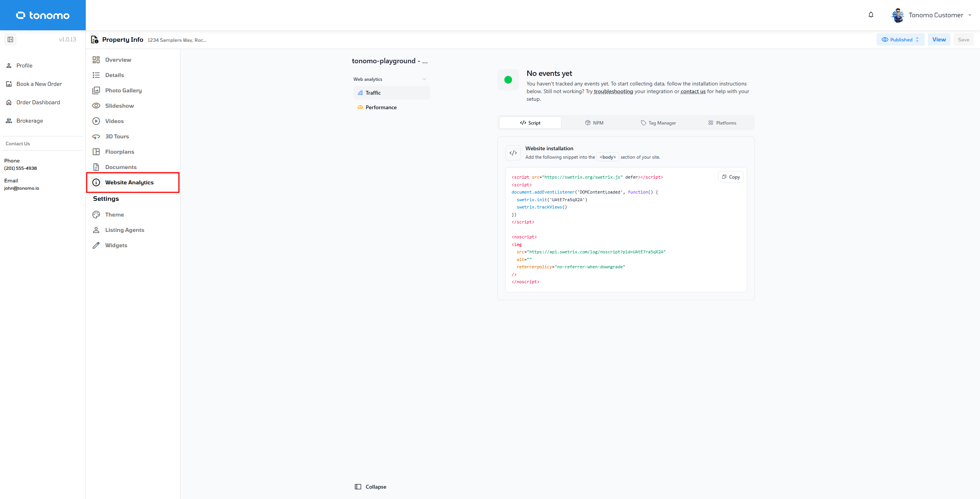The width and height of the screenshot is (980, 499).
Task: Click the Photo Gallery image icon
Action: tap(96, 90)
